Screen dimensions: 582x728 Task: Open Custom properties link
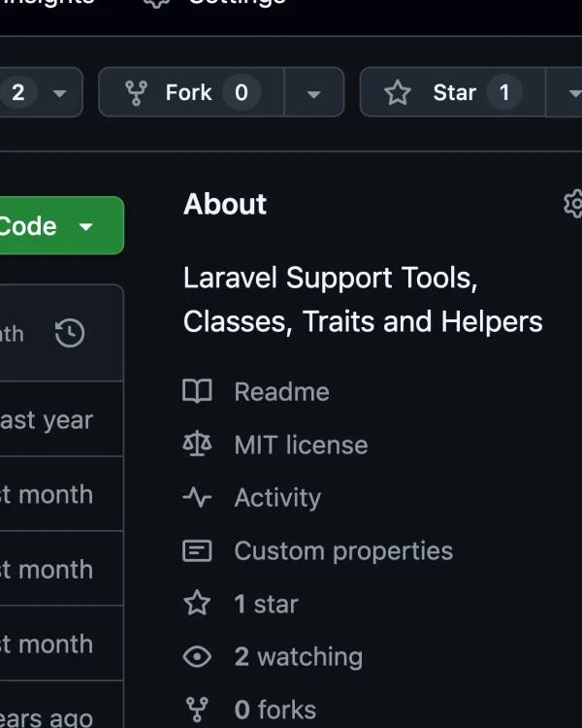[x=343, y=551]
